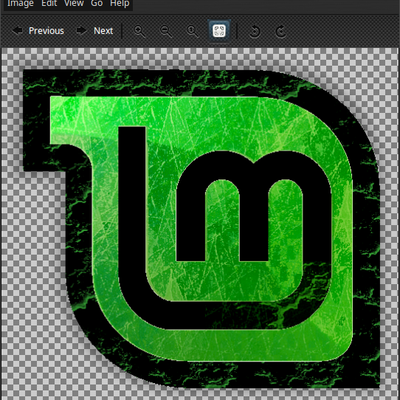Image resolution: width=400 pixels, height=400 pixels.
Task: Go to the Next image
Action: coord(95,31)
